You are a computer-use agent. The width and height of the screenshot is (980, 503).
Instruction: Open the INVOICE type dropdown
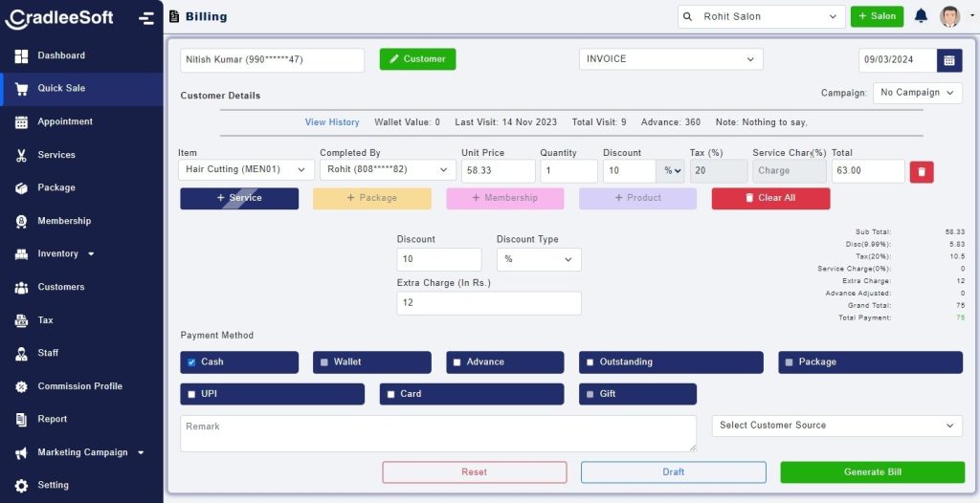(670, 59)
